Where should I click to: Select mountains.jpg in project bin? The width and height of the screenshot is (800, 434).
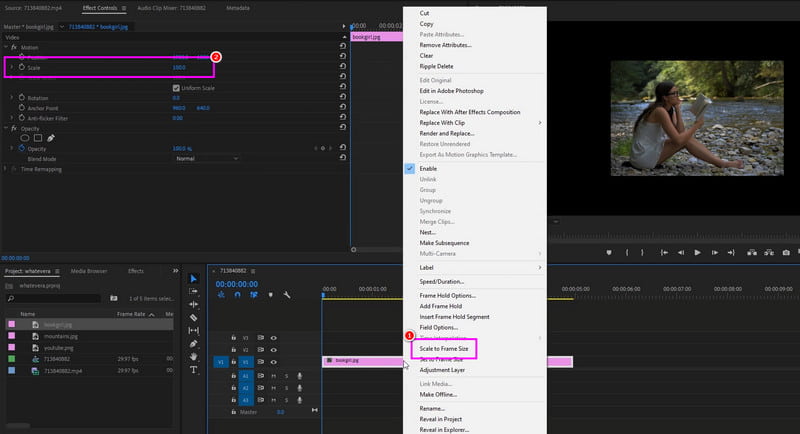coord(60,337)
